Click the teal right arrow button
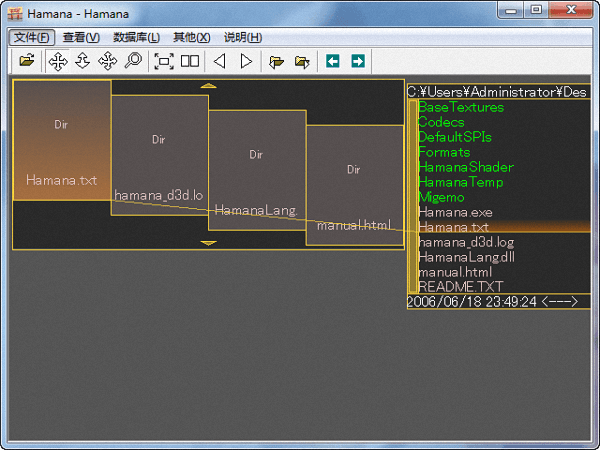 (x=357, y=61)
